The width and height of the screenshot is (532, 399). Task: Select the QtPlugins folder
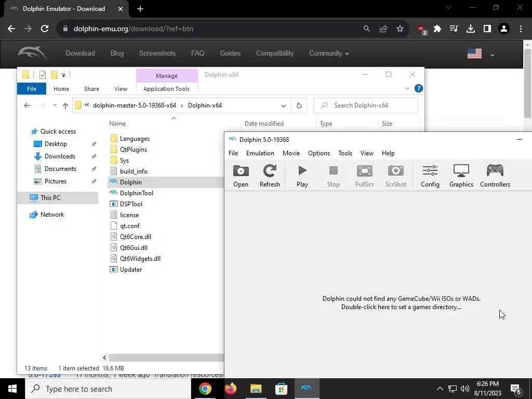(x=134, y=149)
